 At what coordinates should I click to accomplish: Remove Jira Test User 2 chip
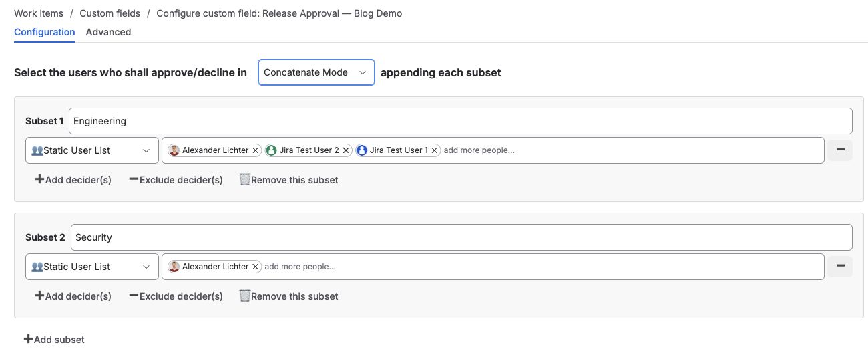345,150
